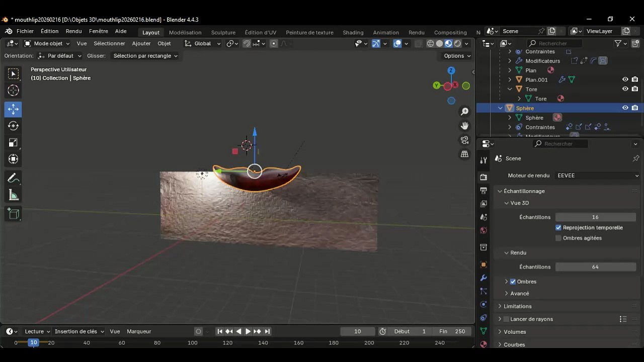
Task: Enable Lancer de rayons checkbox
Action: [x=506, y=319]
